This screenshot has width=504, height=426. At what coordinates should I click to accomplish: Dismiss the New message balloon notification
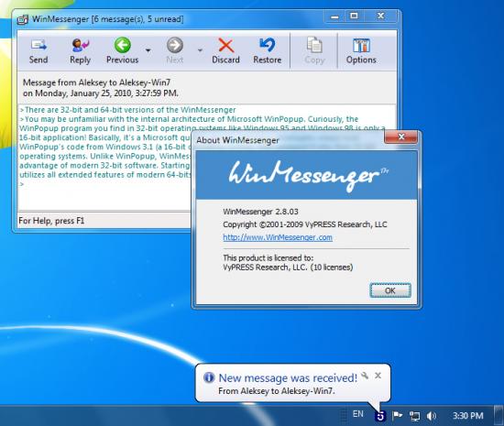(378, 376)
